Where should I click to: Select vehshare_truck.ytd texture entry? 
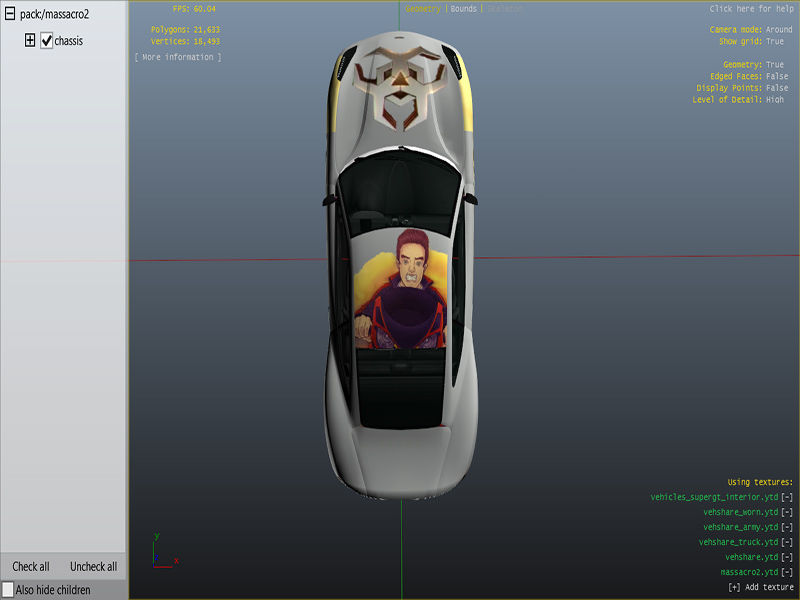(x=739, y=542)
